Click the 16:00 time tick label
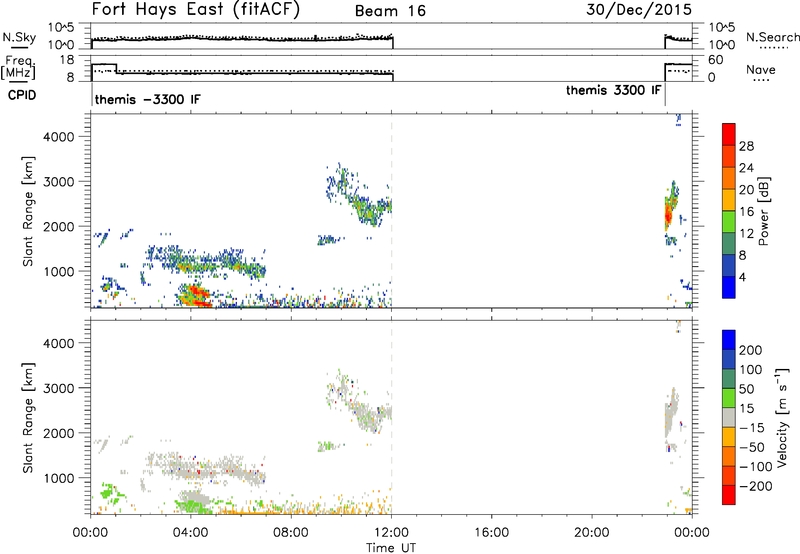The image size is (800, 554). (491, 533)
